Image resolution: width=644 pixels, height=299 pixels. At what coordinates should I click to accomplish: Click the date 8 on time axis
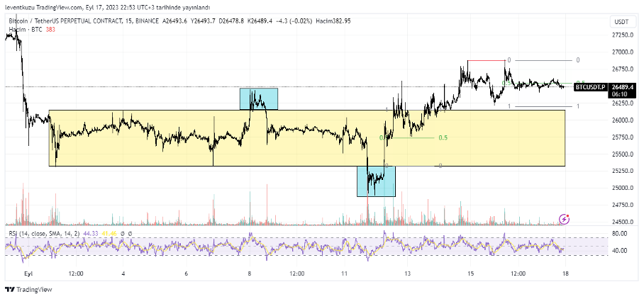coord(249,273)
